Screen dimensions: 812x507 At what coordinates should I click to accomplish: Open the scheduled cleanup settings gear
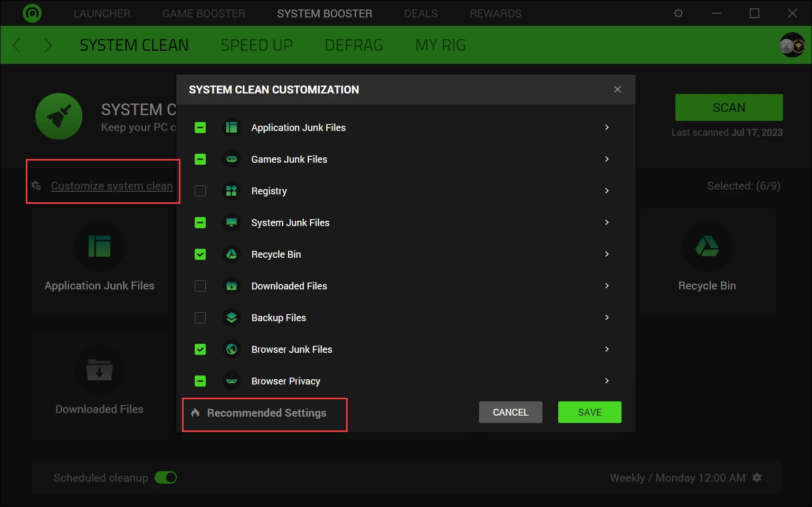tap(757, 477)
